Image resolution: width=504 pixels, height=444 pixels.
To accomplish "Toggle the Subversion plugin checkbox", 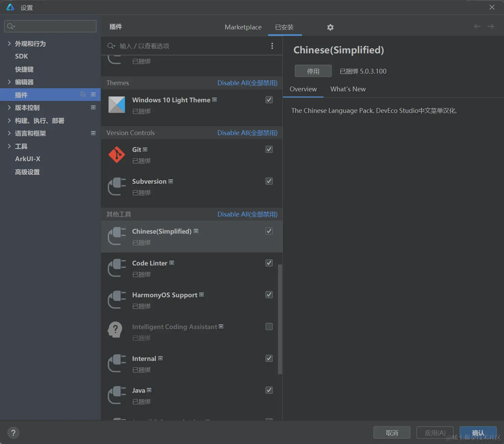I will click(x=269, y=181).
